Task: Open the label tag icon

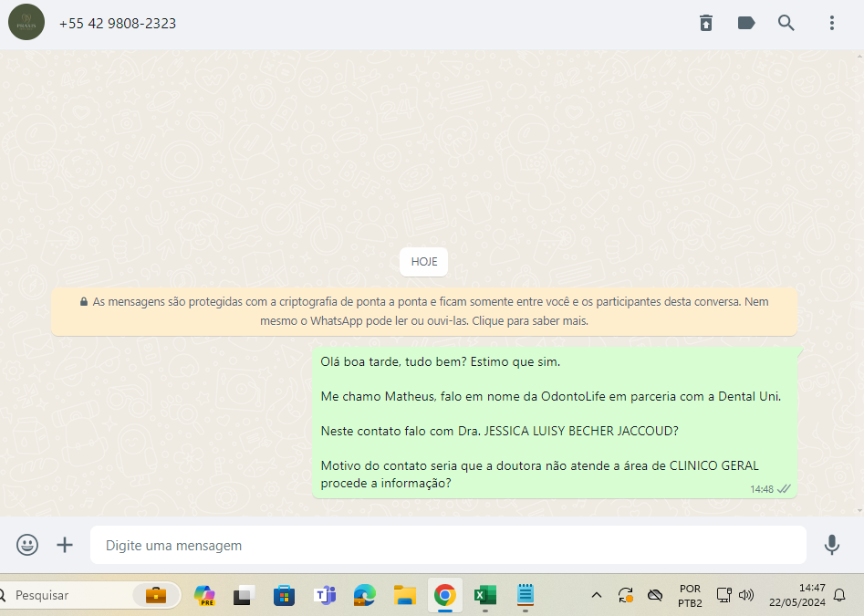Action: [x=746, y=23]
